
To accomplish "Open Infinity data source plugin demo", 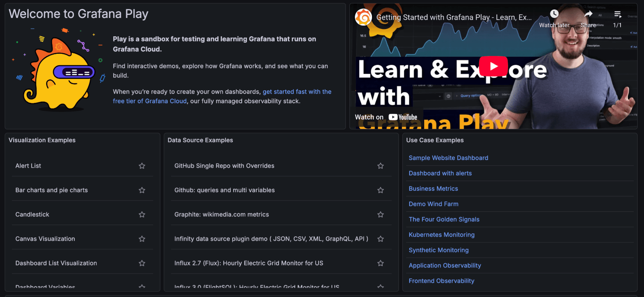I will (271, 239).
